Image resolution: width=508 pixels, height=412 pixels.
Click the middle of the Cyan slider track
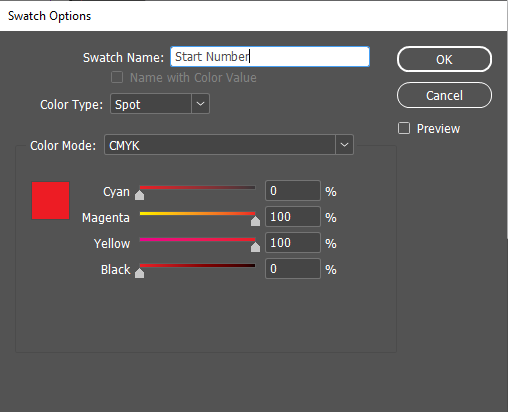pos(197,188)
